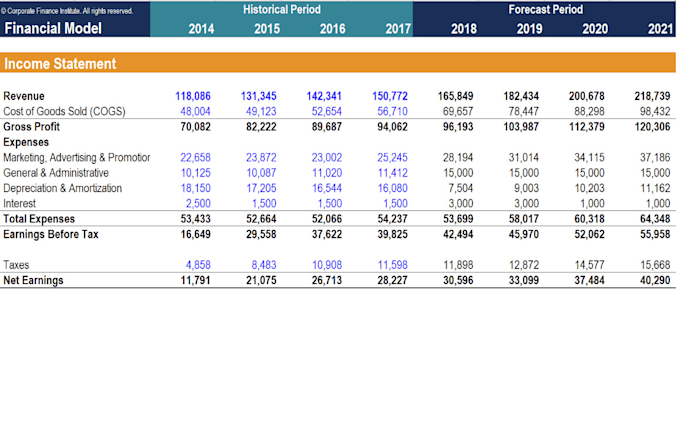Select the 2016 year column header
Image resolution: width=680 pixels, height=422 pixels.
click(333, 29)
